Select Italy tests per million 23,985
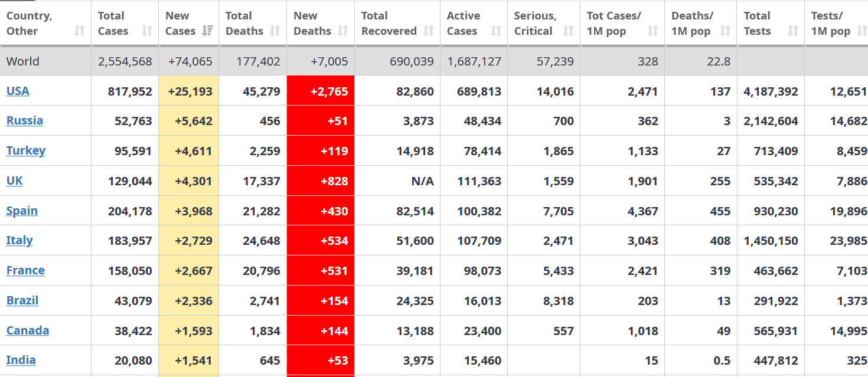868x377 pixels. click(849, 241)
